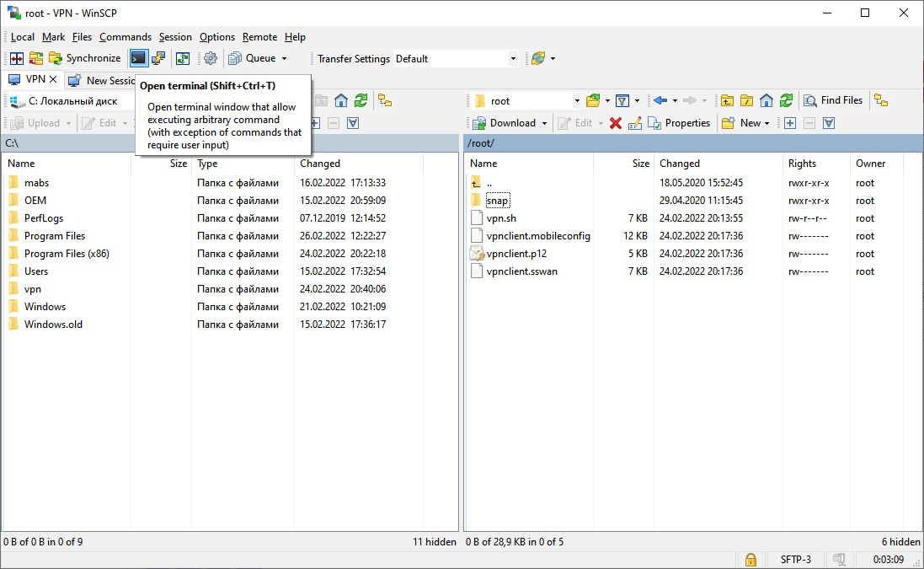This screenshot has width=924, height=569.
Task: Click remote Open directory folder icon
Action: [593, 101]
